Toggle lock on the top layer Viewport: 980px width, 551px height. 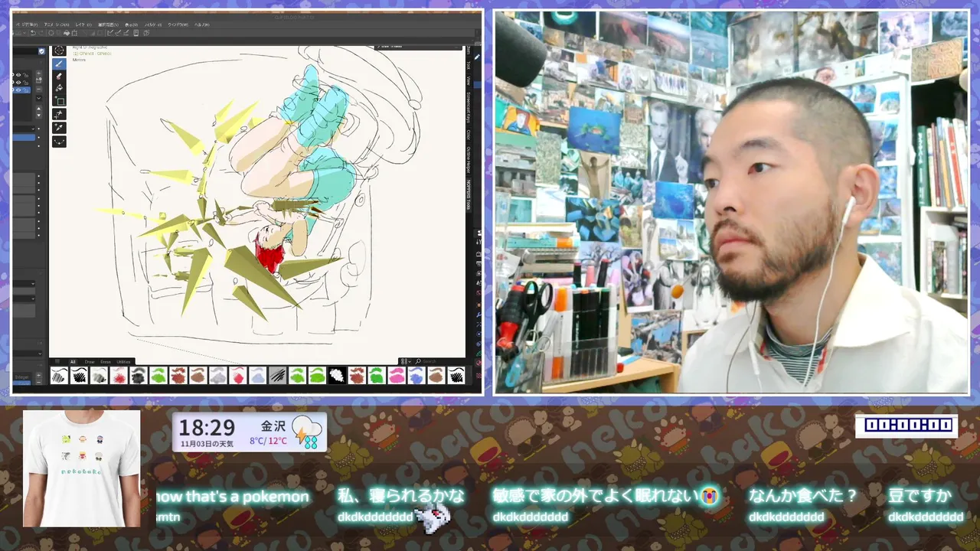tap(25, 75)
